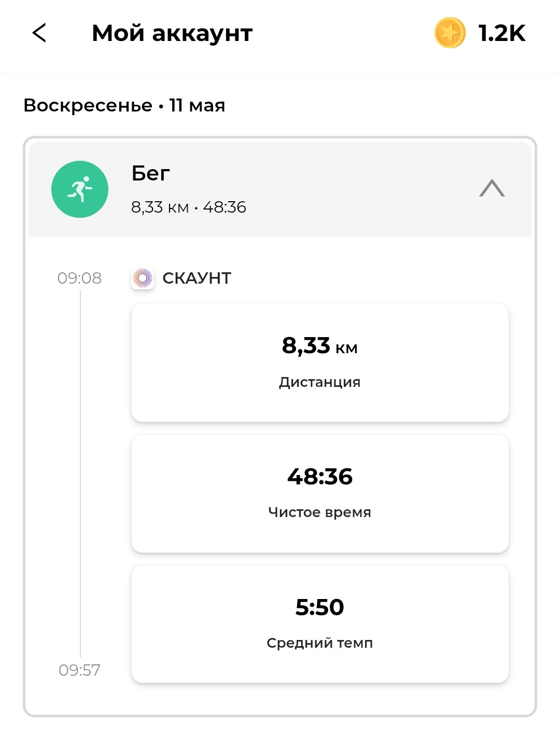Image resolution: width=560 pixels, height=738 pixels.
Task: Tap the Воскресенье 11 мая date header
Action: point(124,105)
